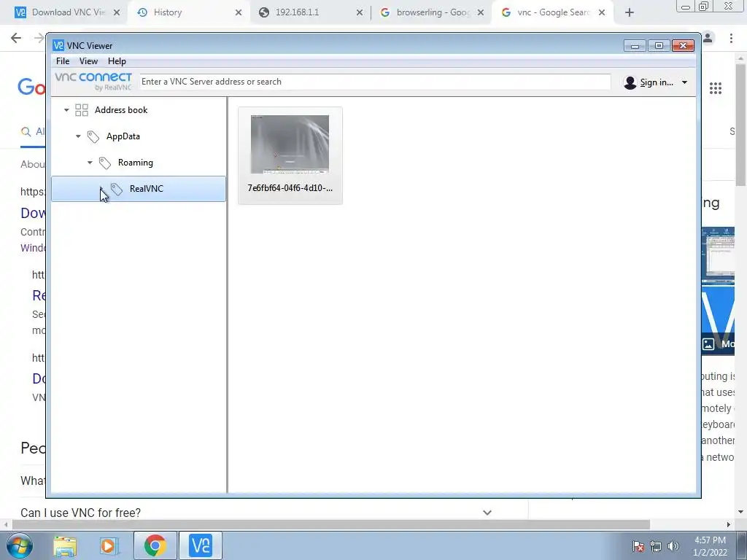Click the Sign in... label

657,82
